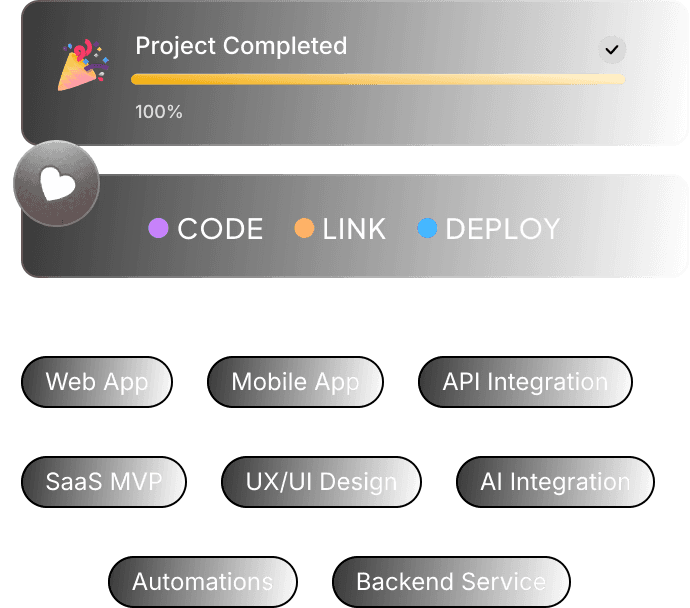Select the Backend Service pill
The width and height of the screenshot is (690, 608).
click(x=451, y=582)
